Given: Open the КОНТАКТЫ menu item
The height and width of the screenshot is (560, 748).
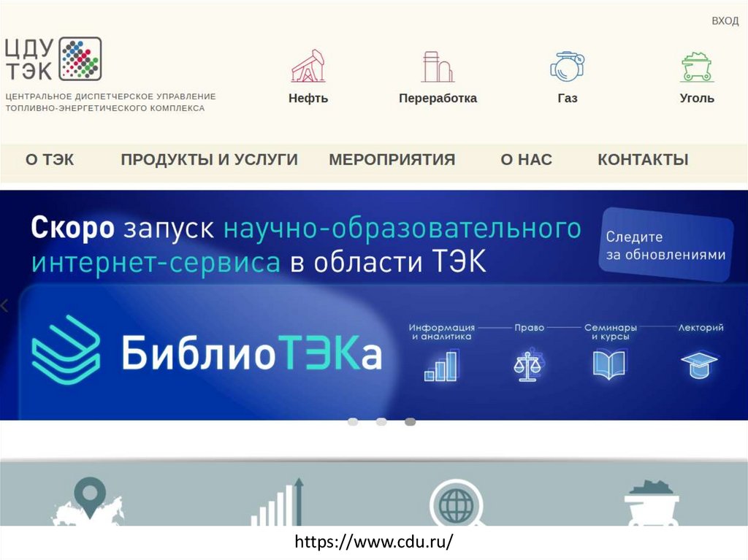Looking at the screenshot, I should [643, 159].
